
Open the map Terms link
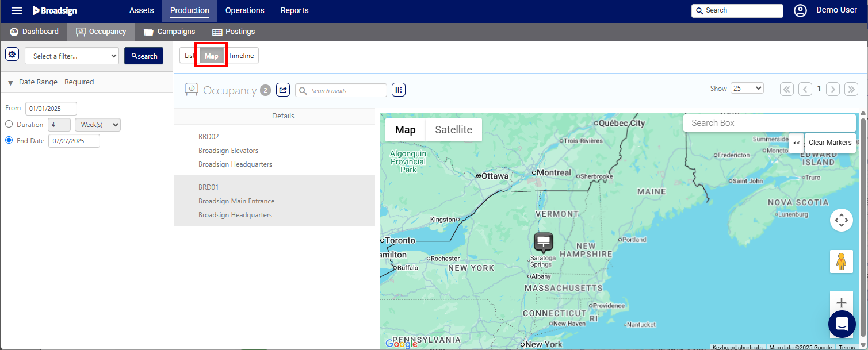tap(847, 347)
